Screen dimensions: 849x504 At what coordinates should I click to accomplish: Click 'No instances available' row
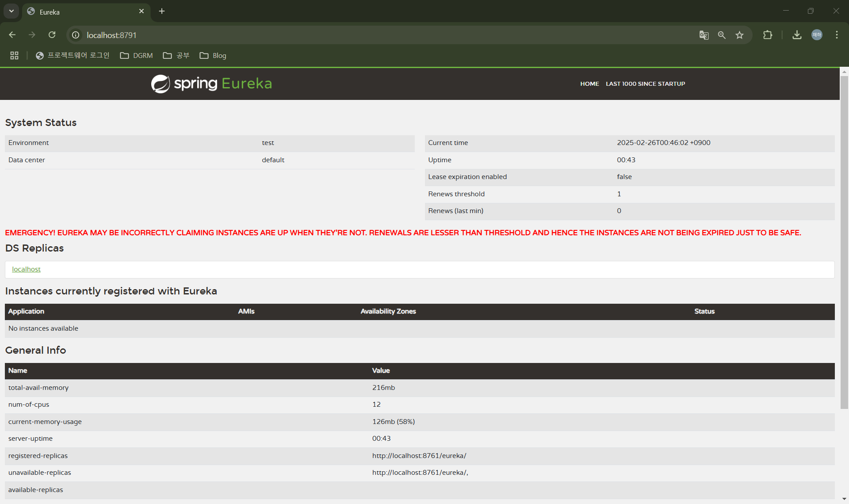click(420, 329)
